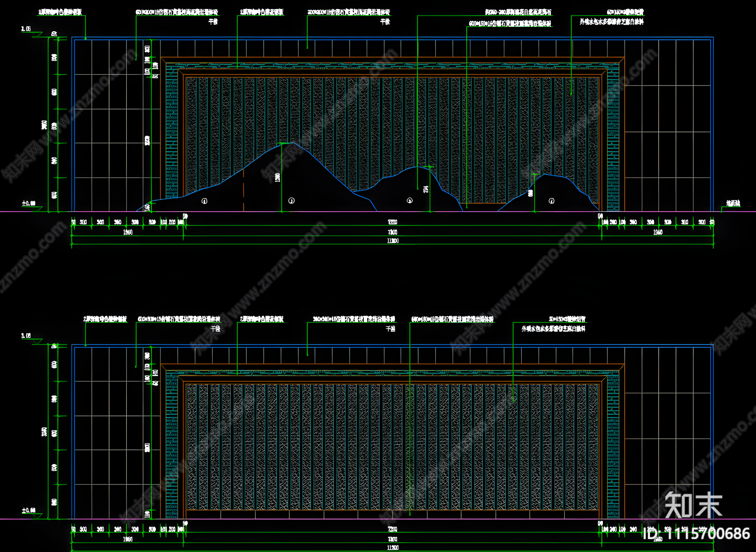Select the ground line label at right edge
Viewport: 756px width, 552px height.
[733, 203]
